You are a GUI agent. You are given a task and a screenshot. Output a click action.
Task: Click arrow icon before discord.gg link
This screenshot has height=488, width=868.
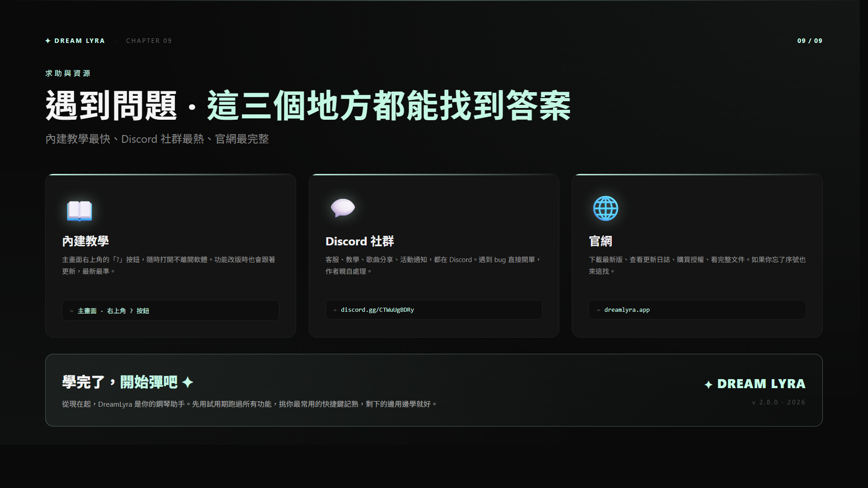click(335, 310)
